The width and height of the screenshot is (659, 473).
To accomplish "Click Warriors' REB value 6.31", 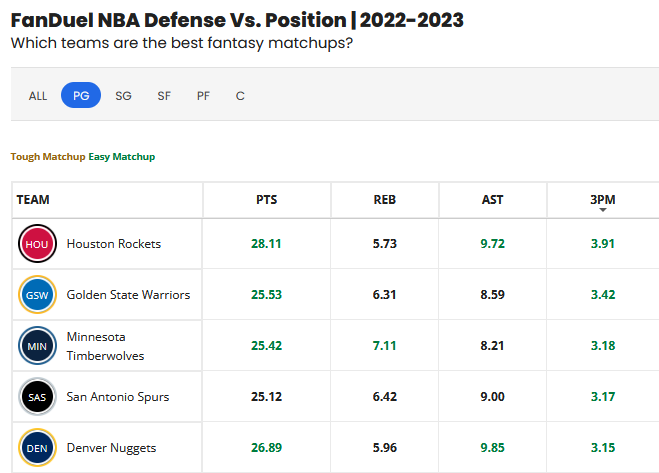I will click(385, 295).
